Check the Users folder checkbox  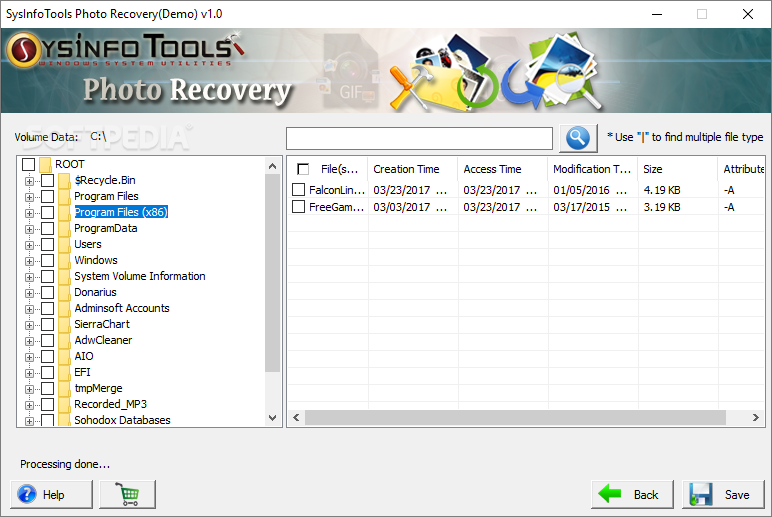48,245
